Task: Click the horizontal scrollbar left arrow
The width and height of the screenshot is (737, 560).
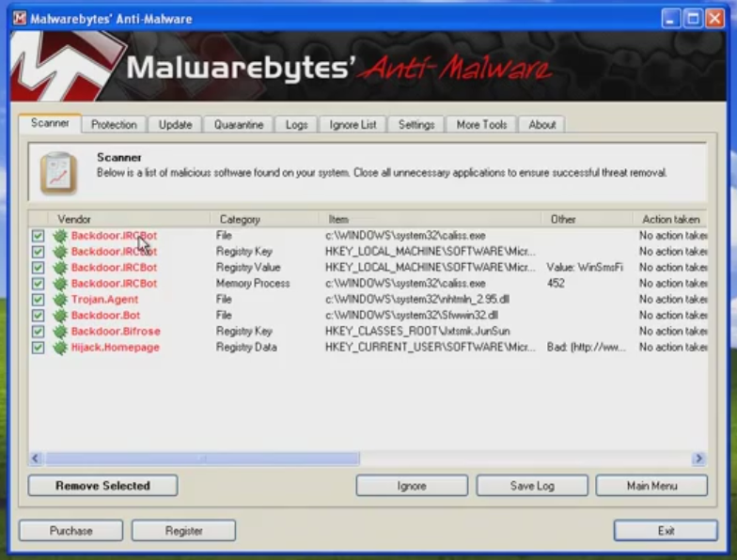Action: click(x=36, y=459)
